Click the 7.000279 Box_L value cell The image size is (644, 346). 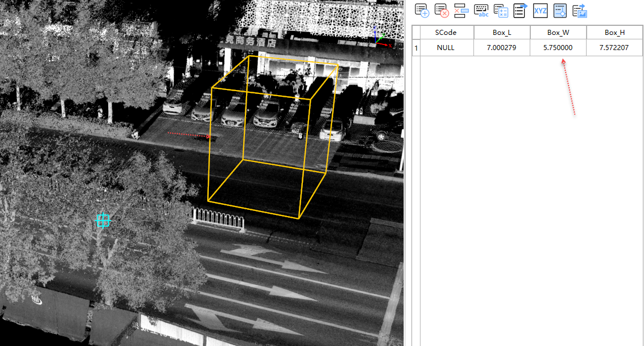click(x=502, y=48)
